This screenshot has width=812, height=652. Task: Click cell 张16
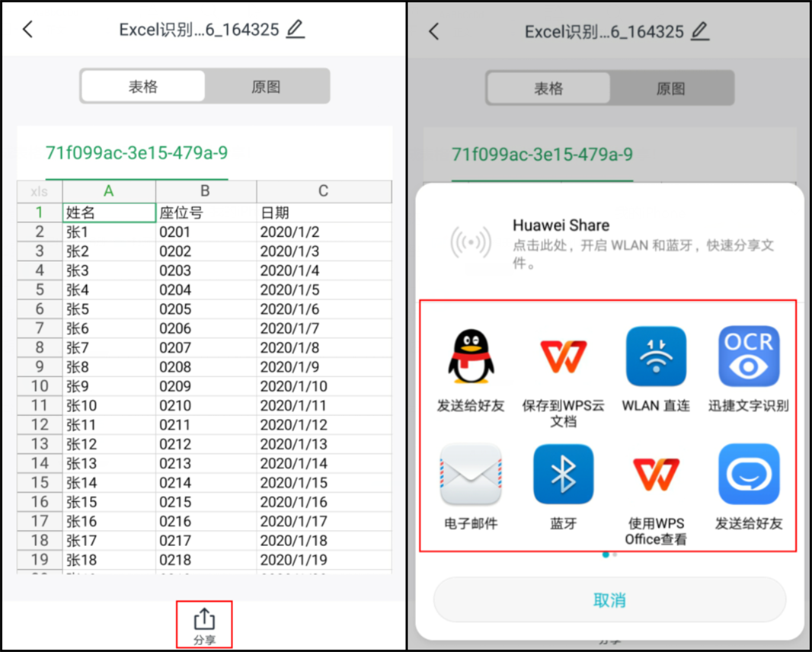(109, 522)
